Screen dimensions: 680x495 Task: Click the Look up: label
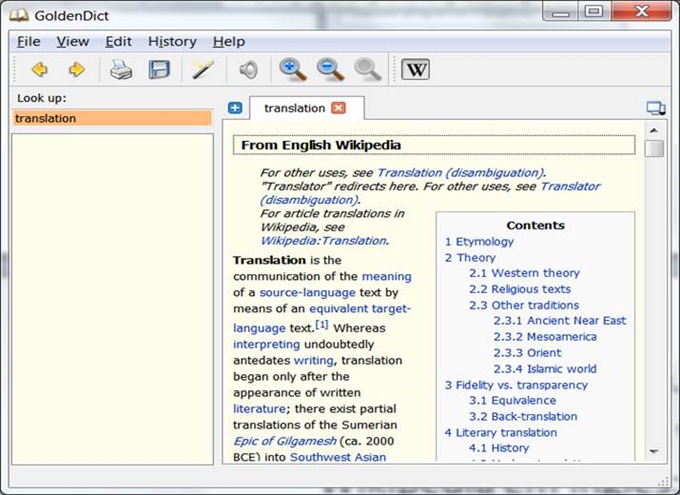pos(42,98)
